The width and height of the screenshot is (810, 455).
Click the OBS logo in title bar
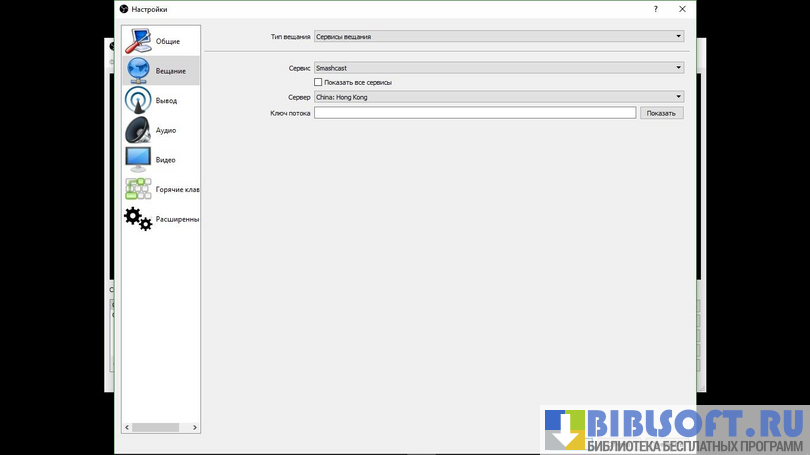(x=124, y=9)
